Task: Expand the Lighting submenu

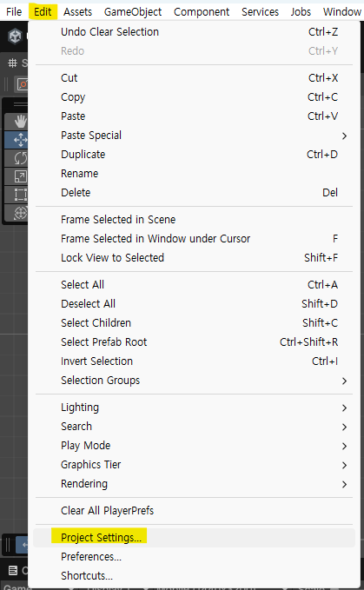Action: (194, 408)
